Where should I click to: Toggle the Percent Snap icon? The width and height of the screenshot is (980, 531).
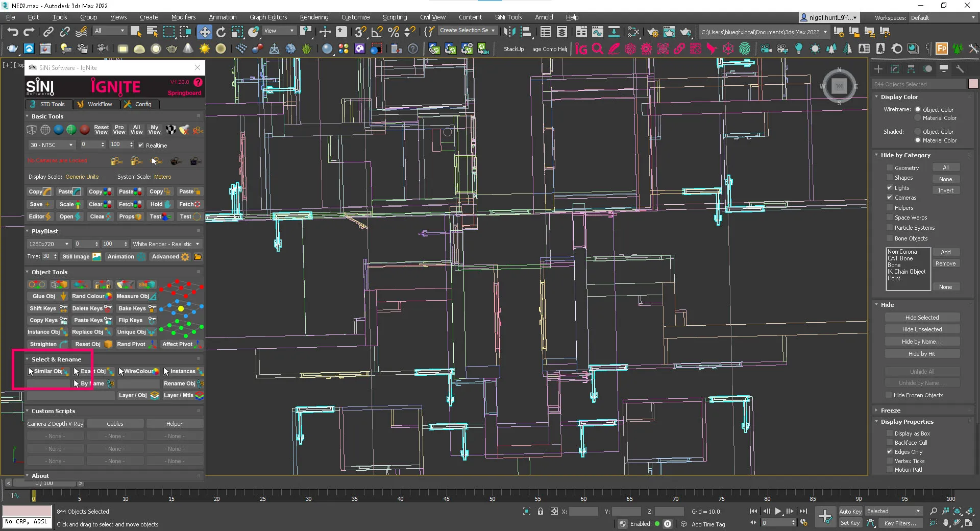coord(393,32)
